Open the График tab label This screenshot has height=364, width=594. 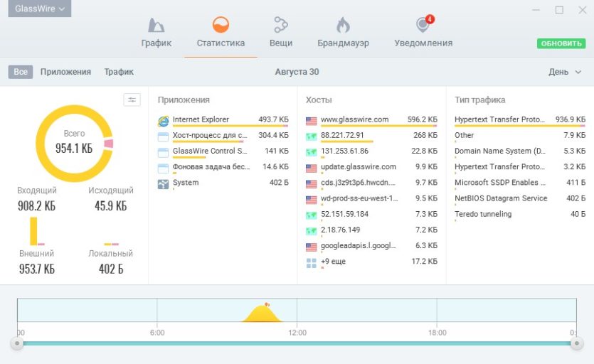[157, 43]
